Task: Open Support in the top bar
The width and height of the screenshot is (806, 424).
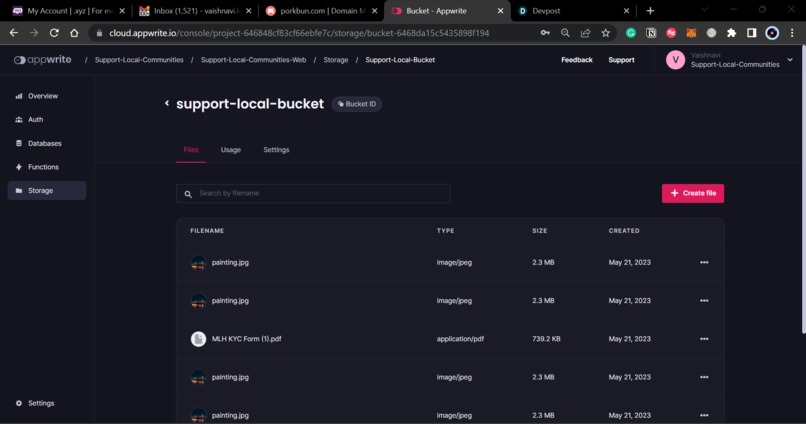Action: (621, 60)
